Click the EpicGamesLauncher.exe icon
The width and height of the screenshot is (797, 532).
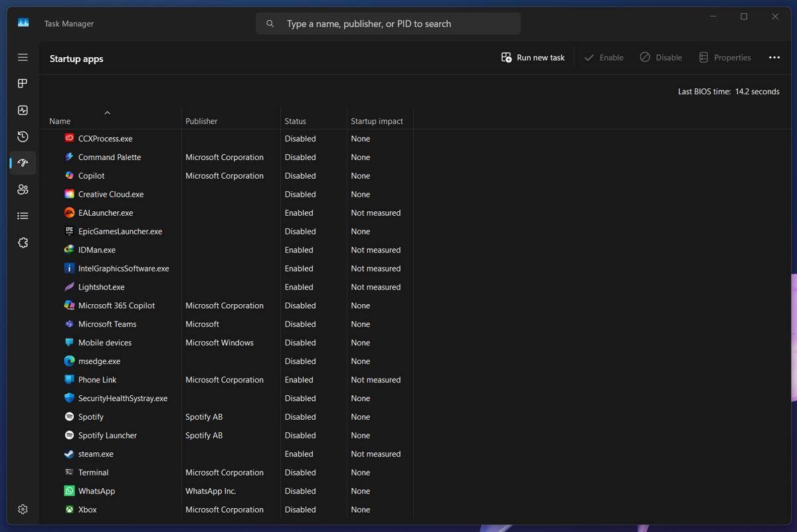[x=69, y=231]
